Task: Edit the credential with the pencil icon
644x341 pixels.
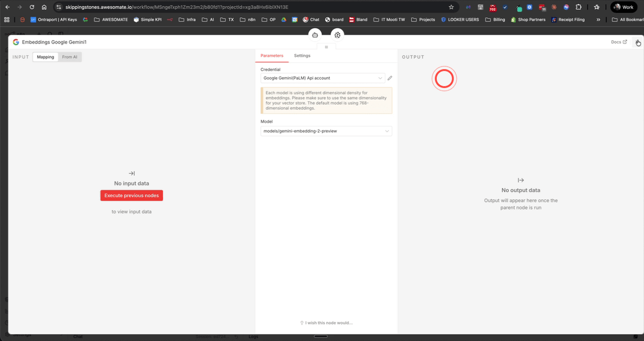Action: [x=390, y=78]
